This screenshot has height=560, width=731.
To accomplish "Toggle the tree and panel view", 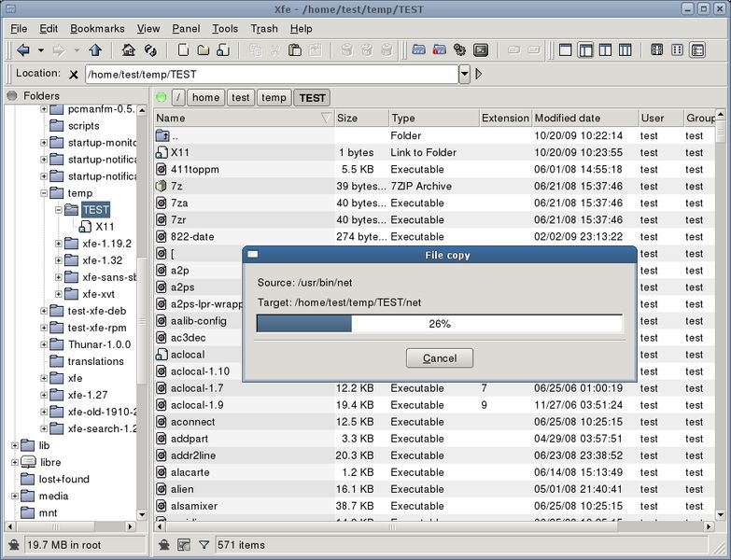I will pyautogui.click(x=585, y=49).
